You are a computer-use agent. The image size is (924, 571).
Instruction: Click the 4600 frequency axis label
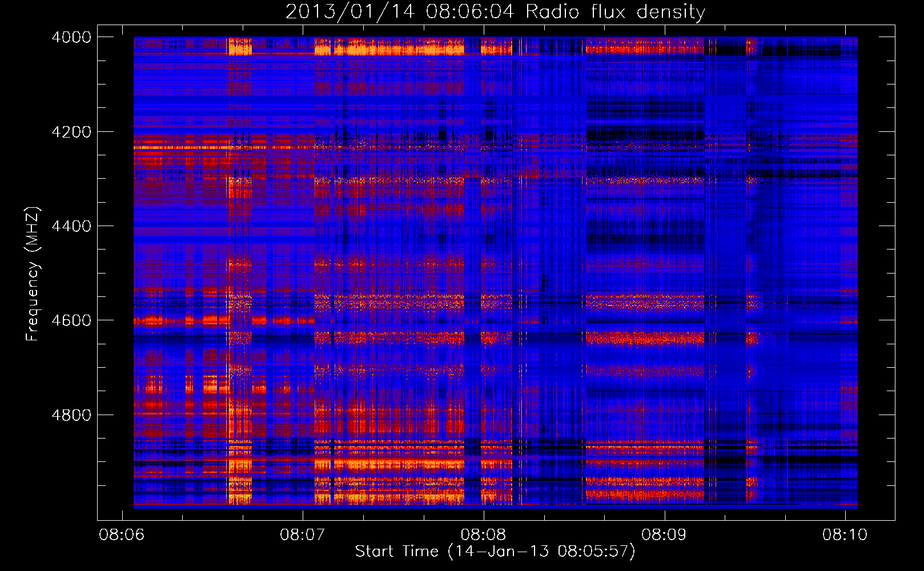71,320
